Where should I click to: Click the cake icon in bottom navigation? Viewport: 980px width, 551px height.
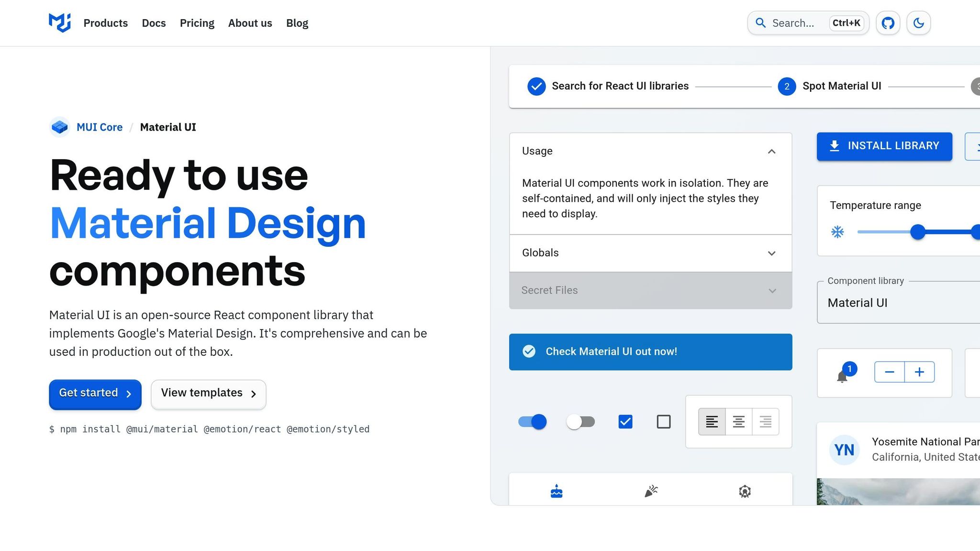tap(557, 491)
